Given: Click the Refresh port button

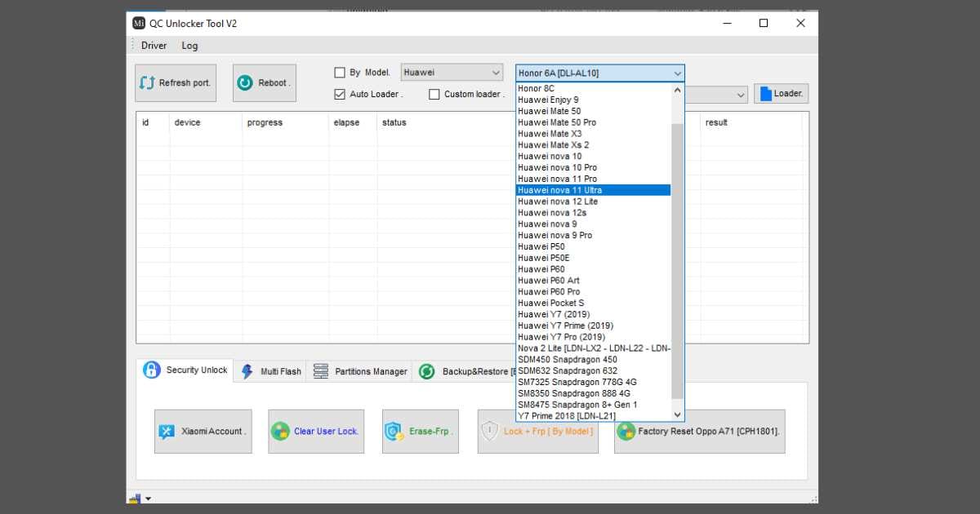Looking at the screenshot, I should [x=176, y=82].
